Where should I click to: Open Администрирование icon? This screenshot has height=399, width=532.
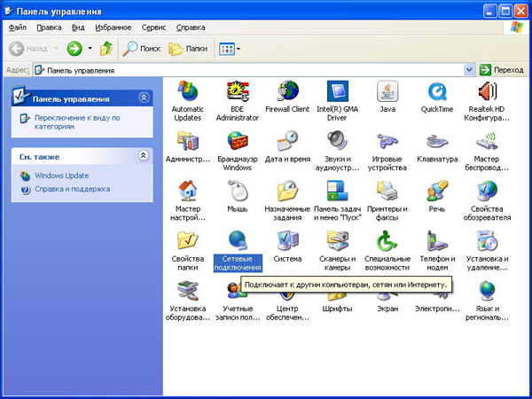tap(188, 141)
